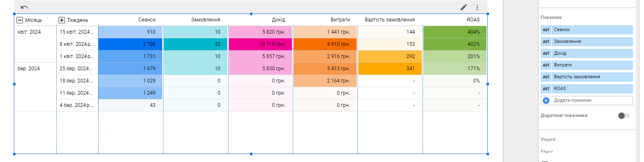Image resolution: width=644 pixels, height=162 pixels.
Task: Click the AUT aggregation icon for Замовлення
Action: point(546,42)
